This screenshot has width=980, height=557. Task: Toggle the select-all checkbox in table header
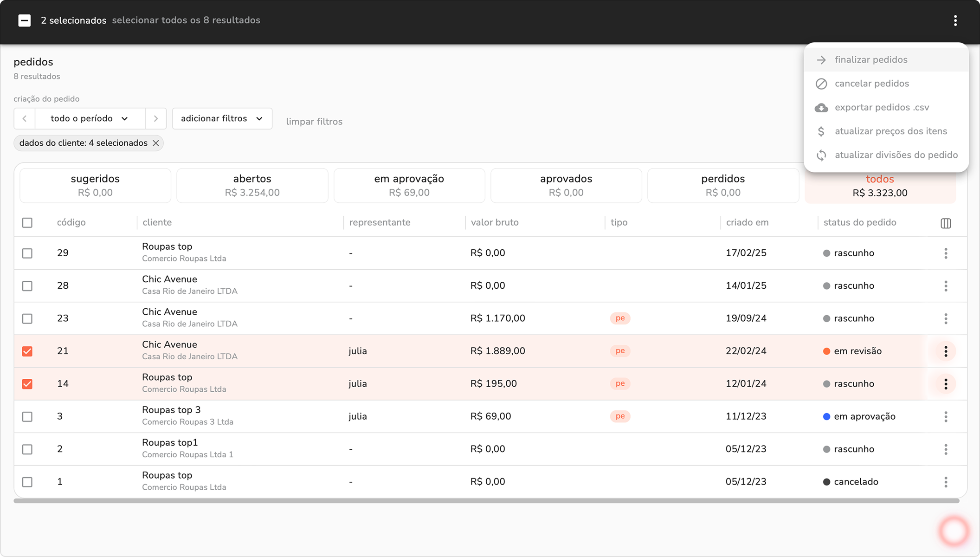click(x=27, y=223)
